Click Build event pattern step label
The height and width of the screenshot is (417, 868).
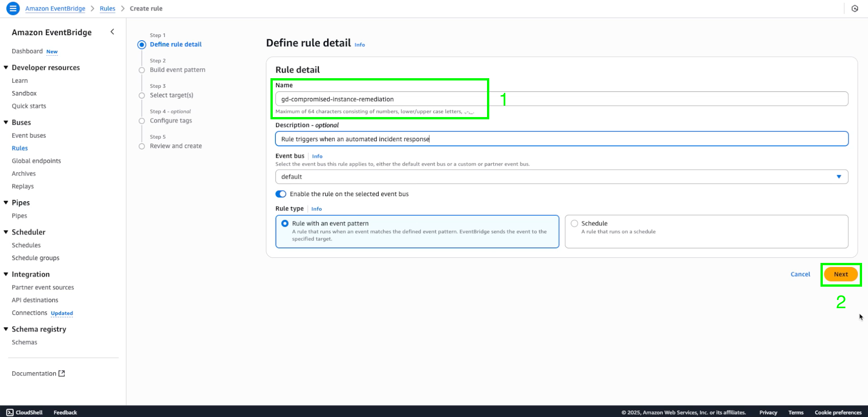point(177,70)
